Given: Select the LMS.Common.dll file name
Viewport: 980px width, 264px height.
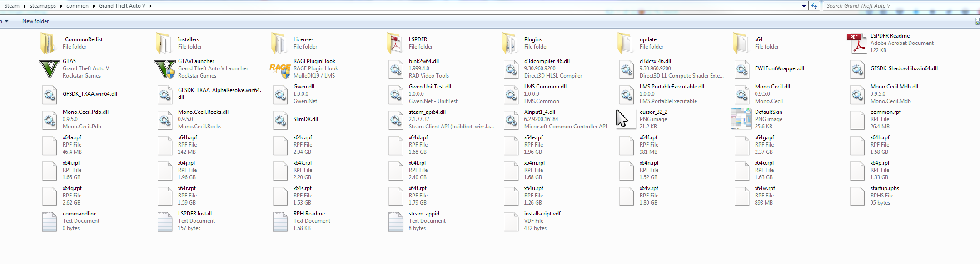Looking at the screenshot, I should [545, 87].
